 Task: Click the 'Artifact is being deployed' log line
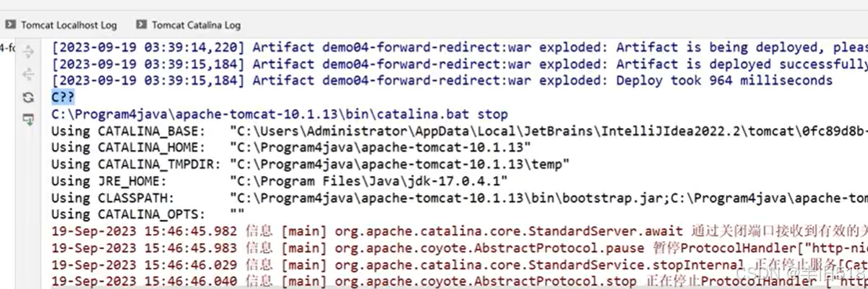point(459,48)
